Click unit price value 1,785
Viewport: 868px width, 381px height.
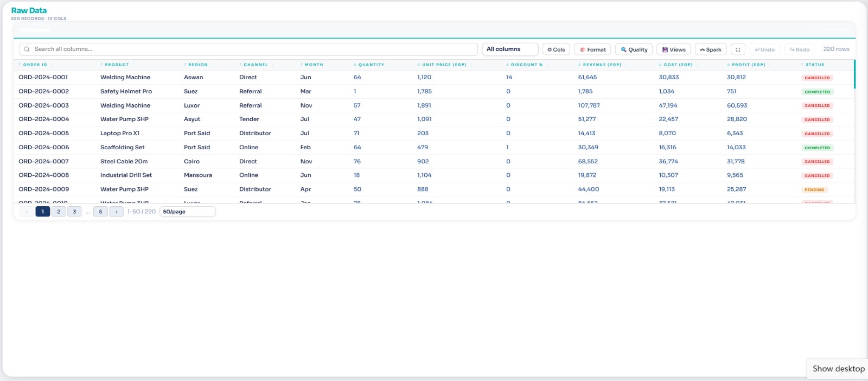[424, 92]
